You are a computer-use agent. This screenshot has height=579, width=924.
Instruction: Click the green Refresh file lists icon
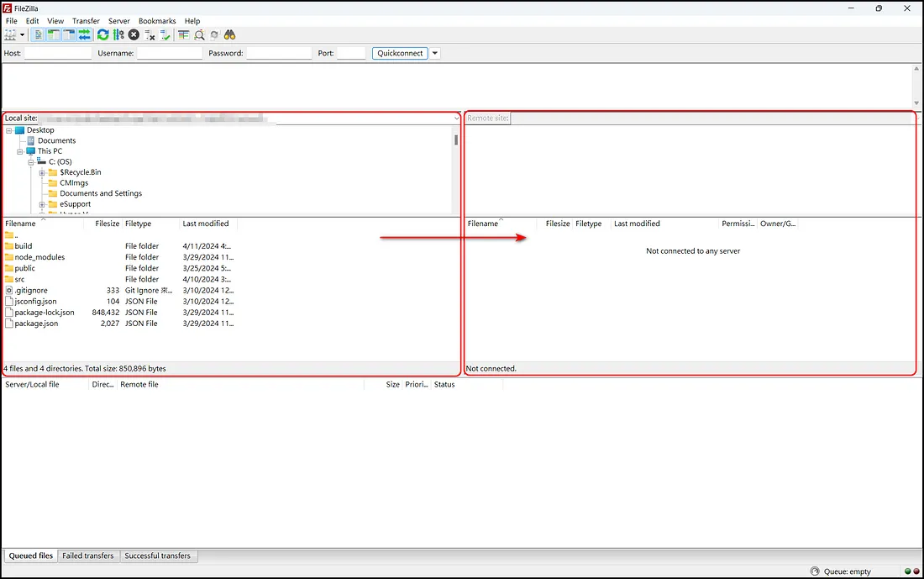102,35
